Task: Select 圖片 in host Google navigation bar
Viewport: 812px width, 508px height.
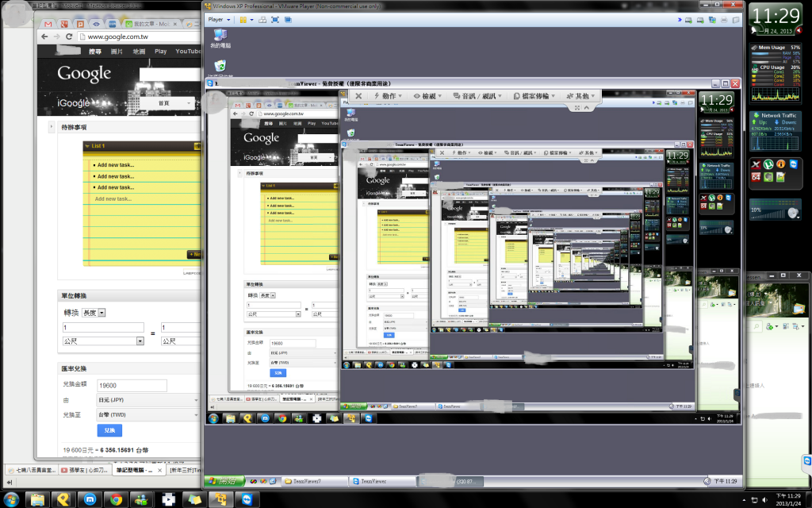Action: coord(117,52)
